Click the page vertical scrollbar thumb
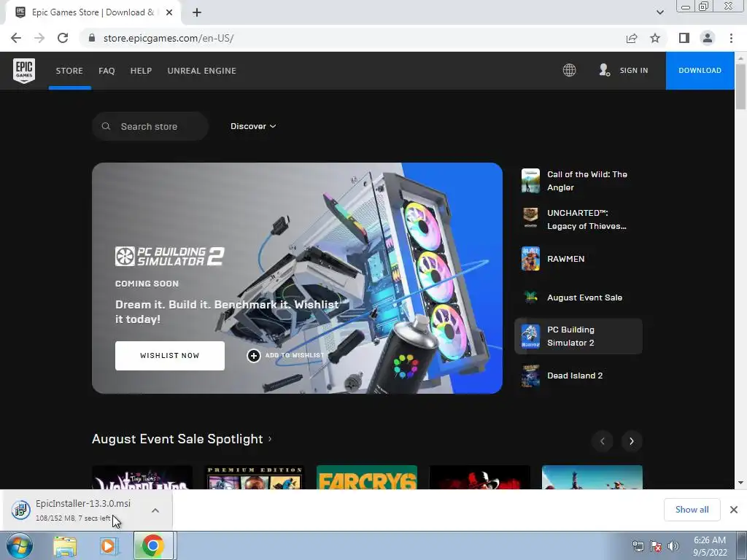 (740, 87)
